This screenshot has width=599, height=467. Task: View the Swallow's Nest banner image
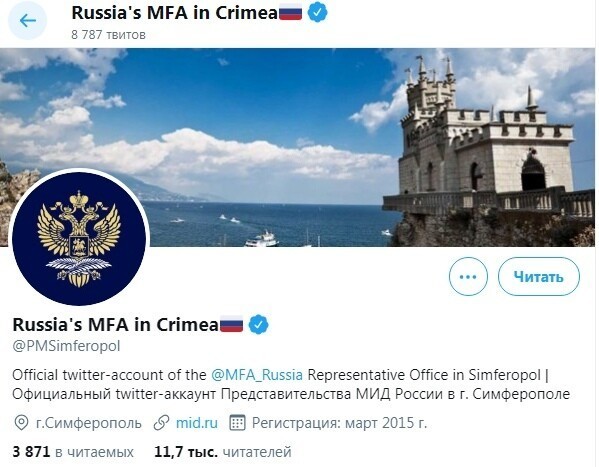[298, 147]
